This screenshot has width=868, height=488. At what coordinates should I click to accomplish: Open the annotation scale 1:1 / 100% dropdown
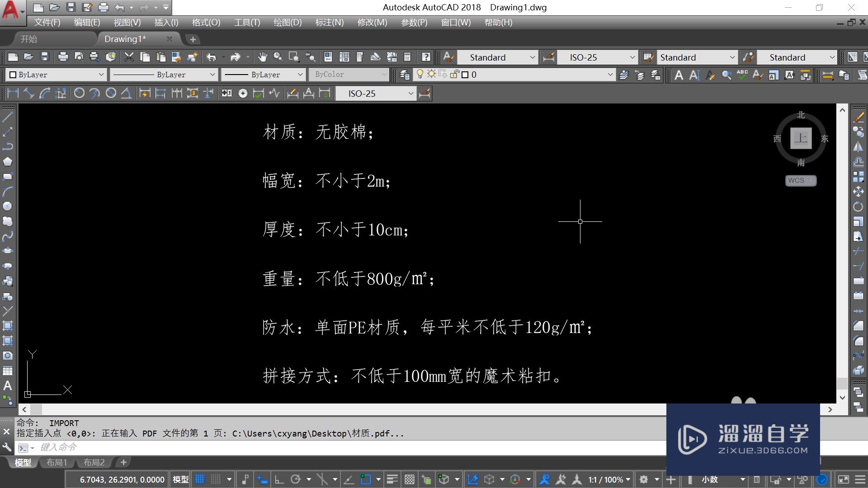click(609, 479)
